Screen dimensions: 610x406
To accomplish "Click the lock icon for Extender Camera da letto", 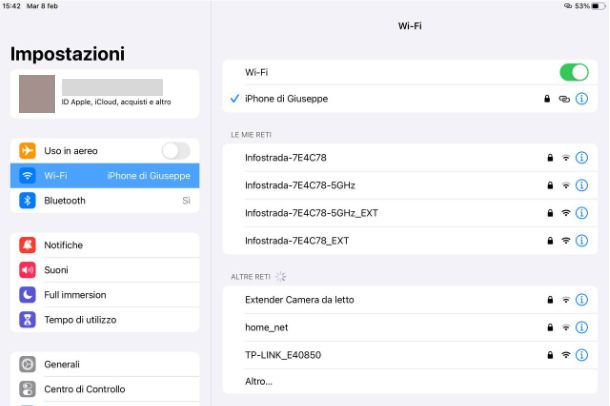I will [550, 300].
